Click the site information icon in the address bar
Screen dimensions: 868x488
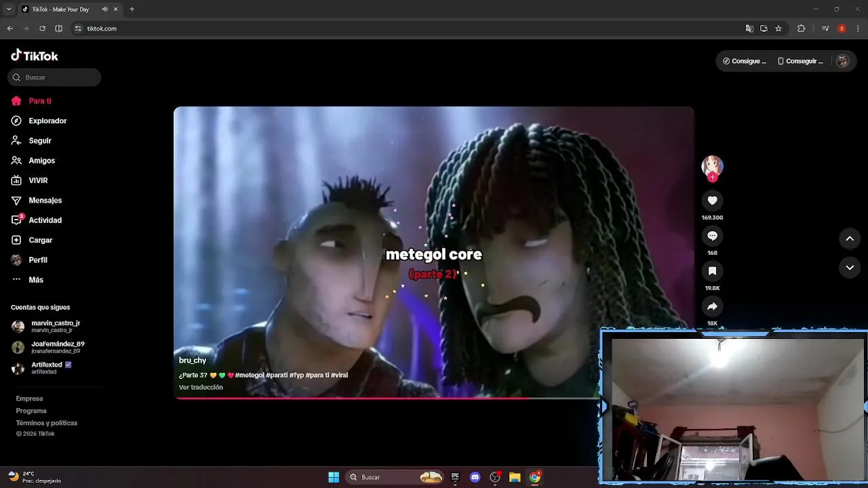point(78,28)
